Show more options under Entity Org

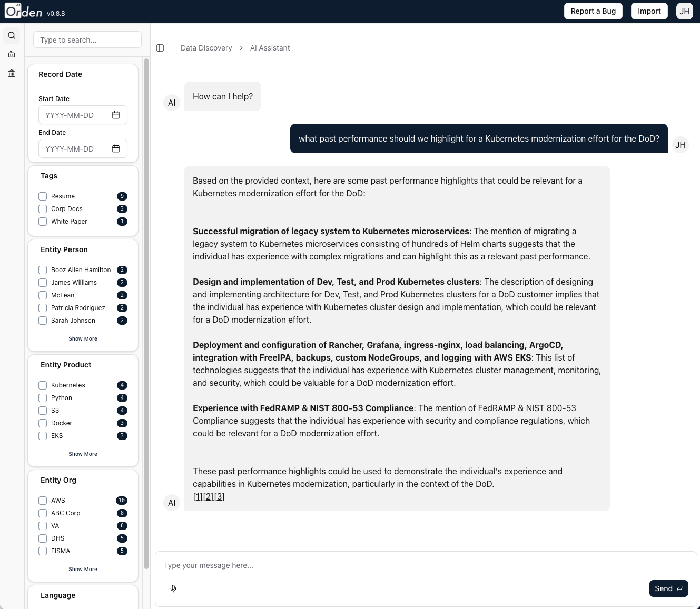tap(83, 569)
